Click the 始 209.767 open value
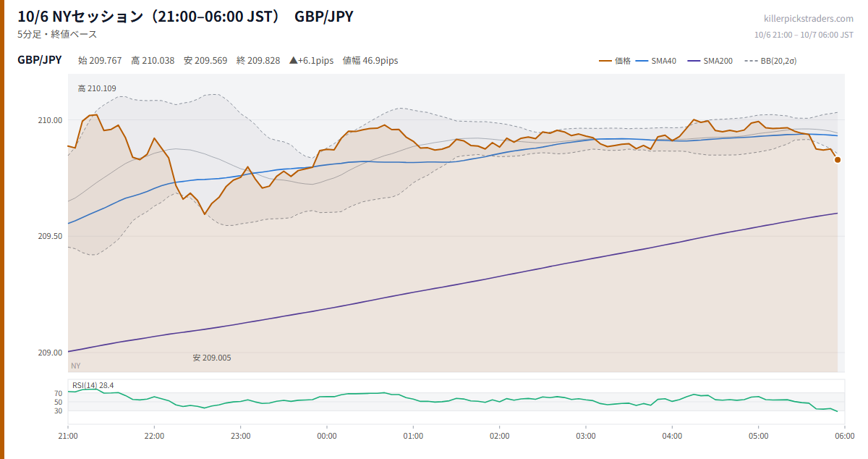Screen dimensions: 868x459 pos(100,60)
